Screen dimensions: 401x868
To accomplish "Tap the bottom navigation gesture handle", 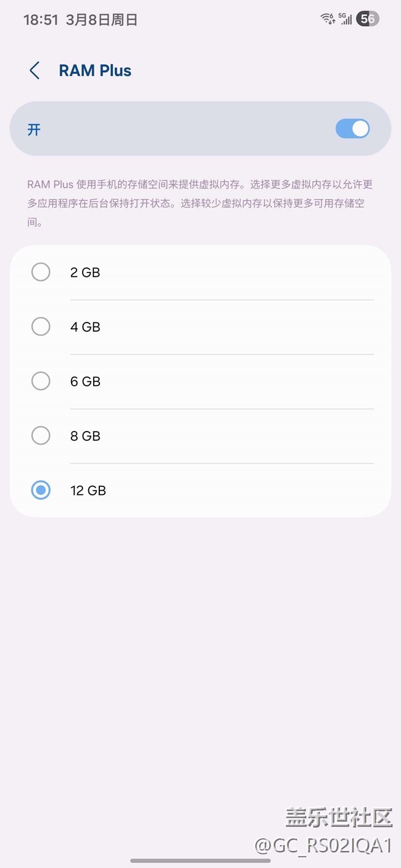I will (x=200, y=860).
